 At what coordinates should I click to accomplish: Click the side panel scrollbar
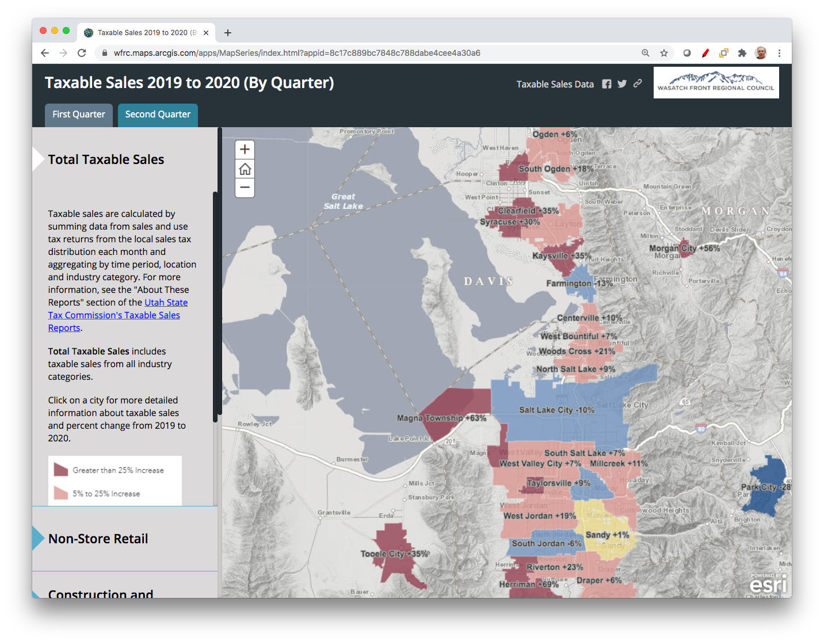[215, 307]
